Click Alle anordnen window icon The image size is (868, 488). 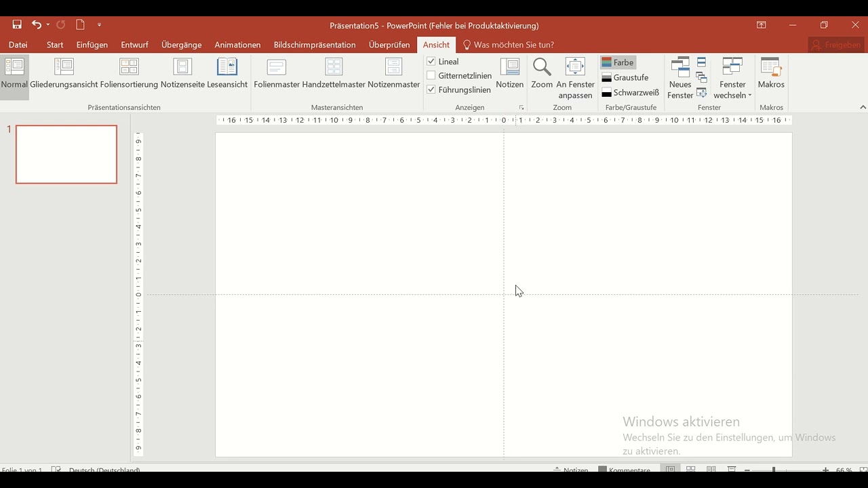coord(702,62)
